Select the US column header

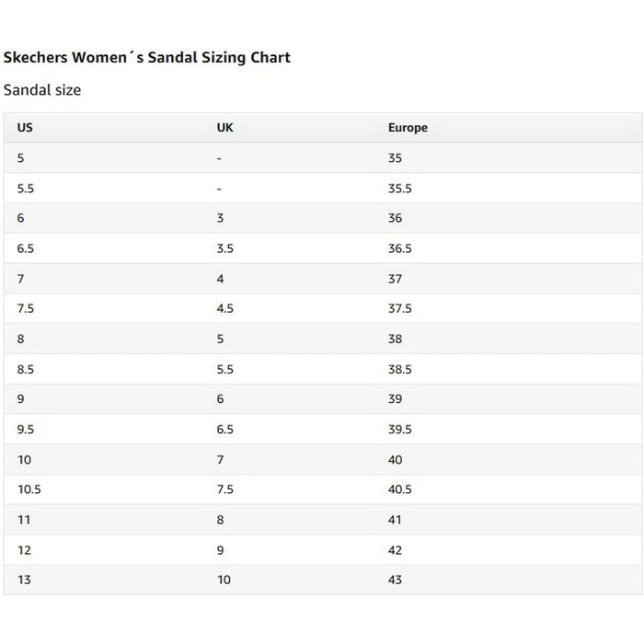pyautogui.click(x=25, y=127)
